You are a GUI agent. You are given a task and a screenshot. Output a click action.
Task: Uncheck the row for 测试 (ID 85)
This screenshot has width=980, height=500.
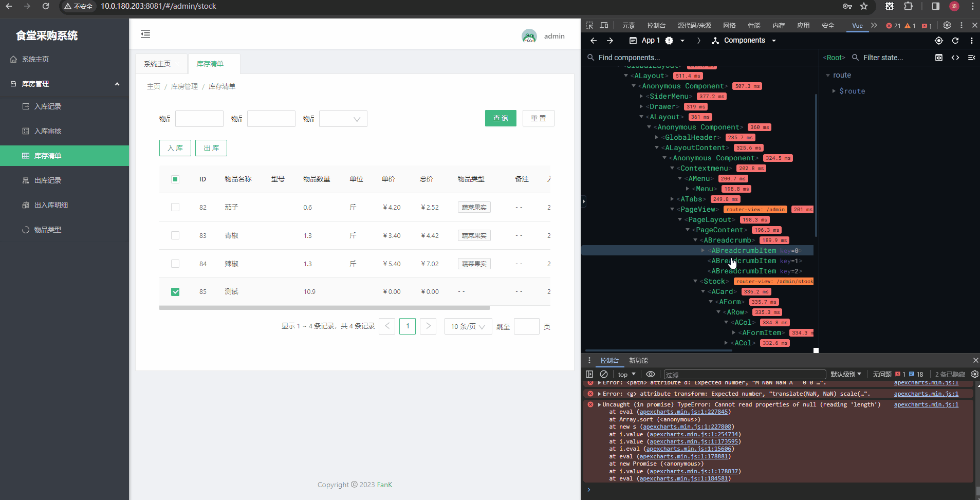coord(175,292)
